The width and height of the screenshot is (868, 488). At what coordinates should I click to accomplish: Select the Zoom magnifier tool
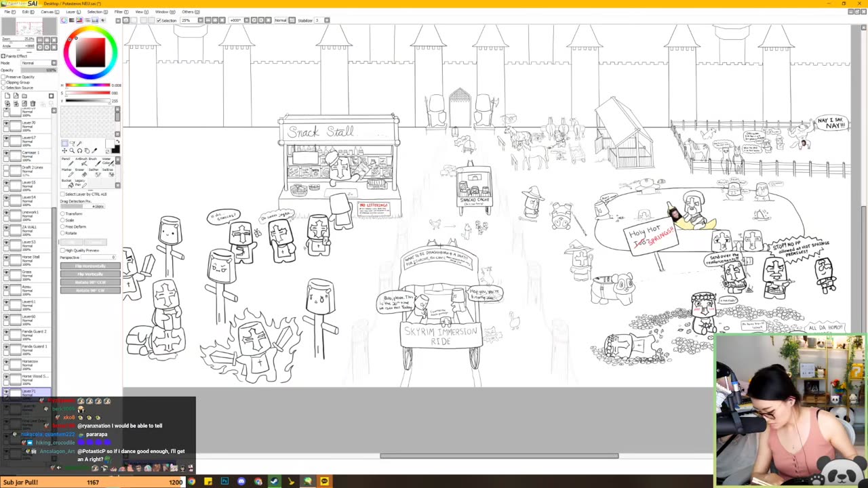pyautogui.click(x=72, y=150)
